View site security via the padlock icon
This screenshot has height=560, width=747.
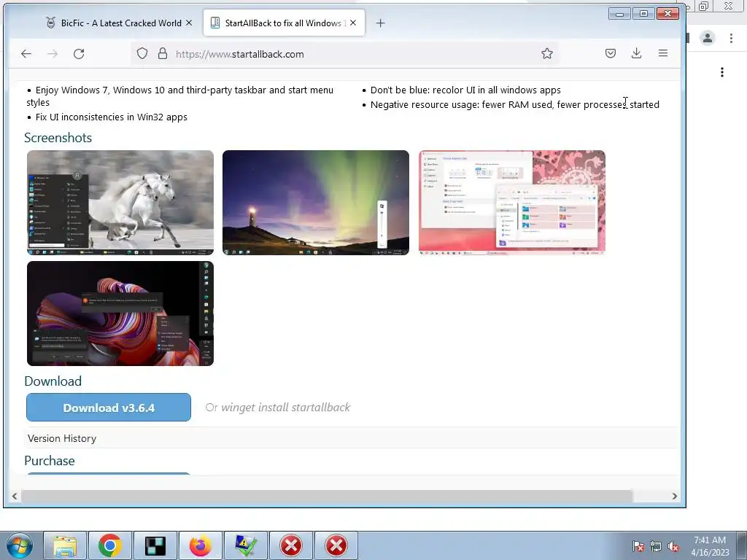[x=163, y=53]
